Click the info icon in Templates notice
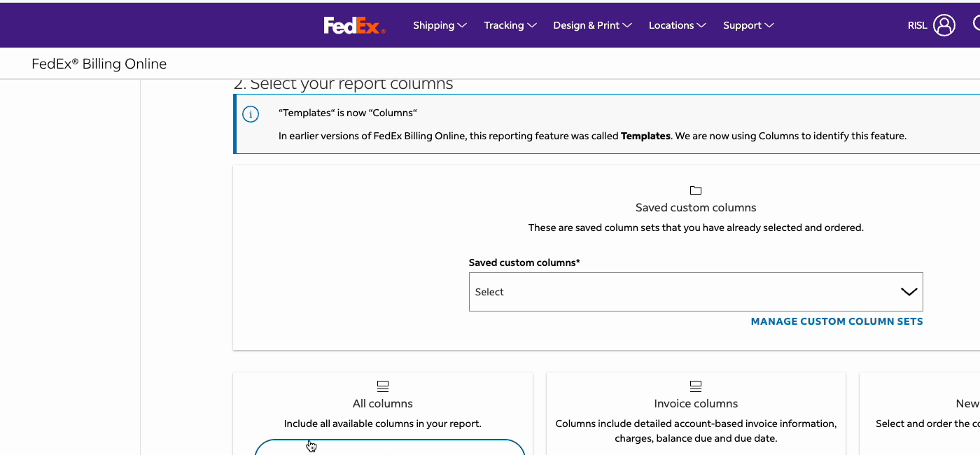This screenshot has width=980, height=455. (251, 114)
